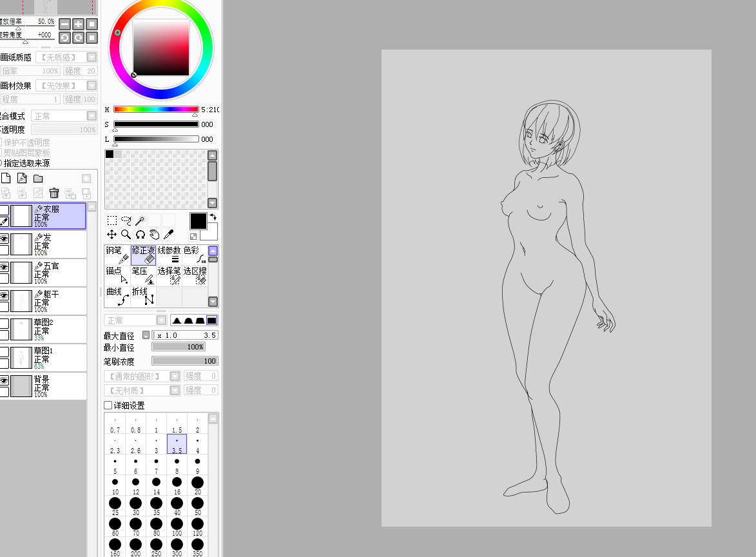Image resolution: width=756 pixels, height=557 pixels.
Task: Choose brush size 100 preset
Action: pyautogui.click(x=177, y=527)
